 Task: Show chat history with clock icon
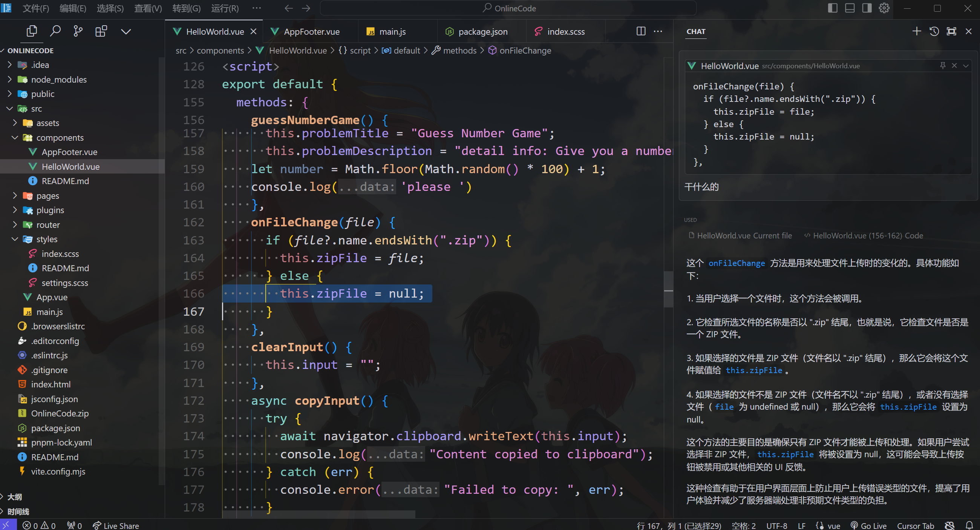pyautogui.click(x=934, y=31)
